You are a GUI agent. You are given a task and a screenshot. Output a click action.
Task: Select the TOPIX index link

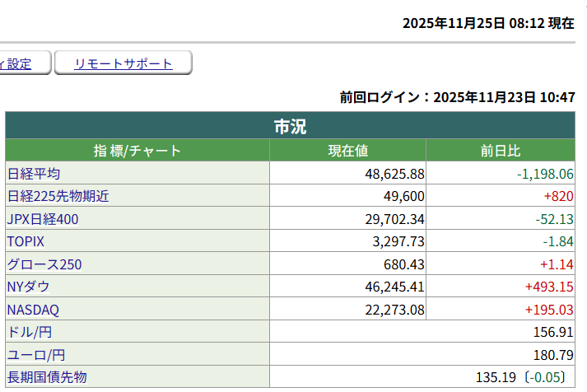(26, 241)
